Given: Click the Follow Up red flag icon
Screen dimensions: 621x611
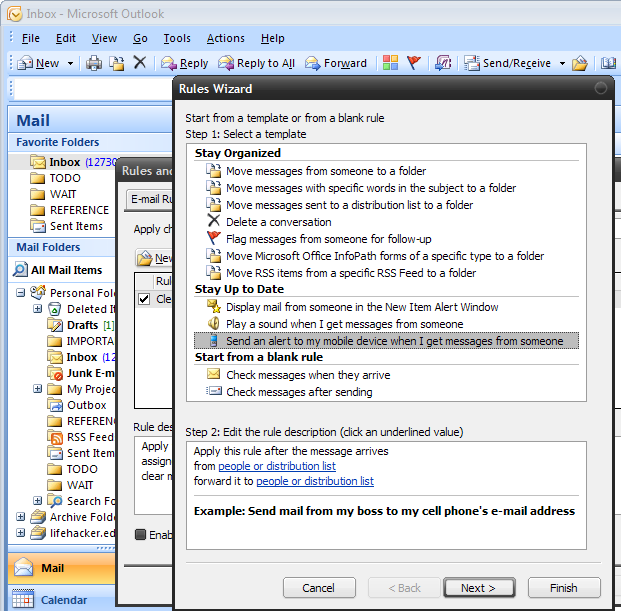Looking at the screenshot, I should point(414,63).
